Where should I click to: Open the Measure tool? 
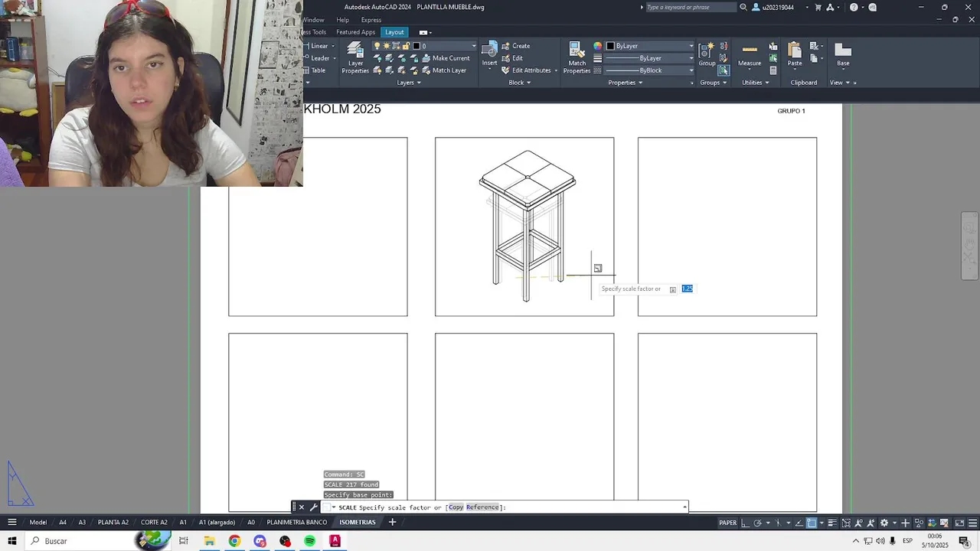(x=750, y=55)
